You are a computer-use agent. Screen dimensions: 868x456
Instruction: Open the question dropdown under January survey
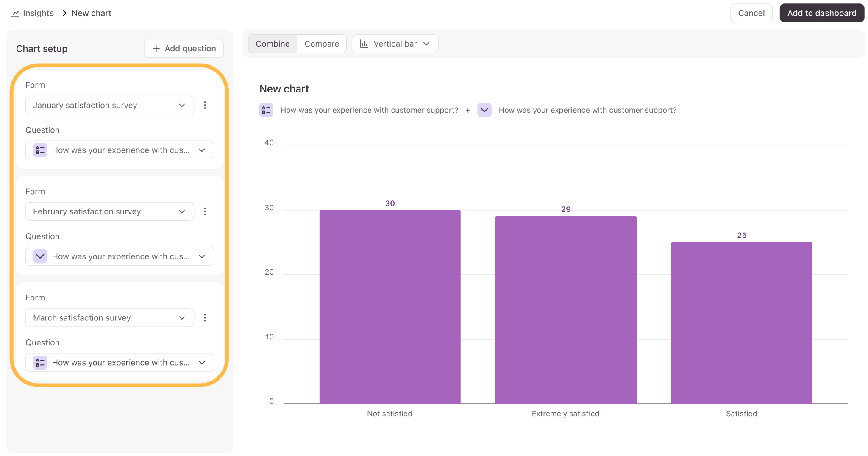(120, 150)
